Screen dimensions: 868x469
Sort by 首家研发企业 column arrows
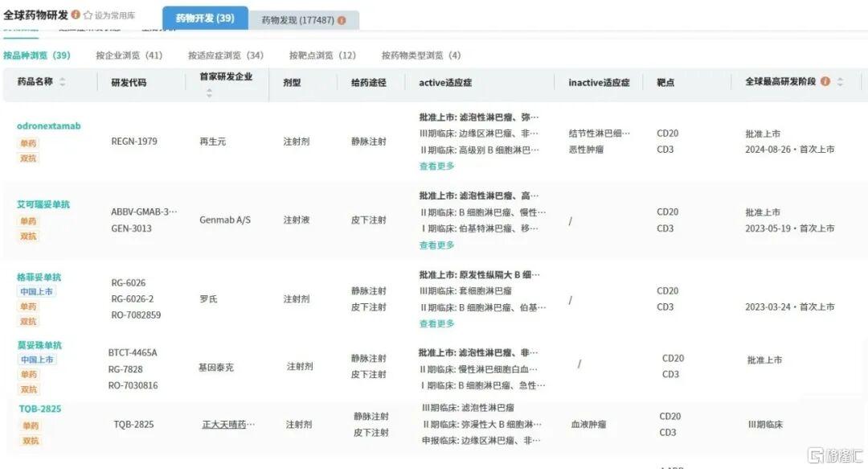coord(210,93)
